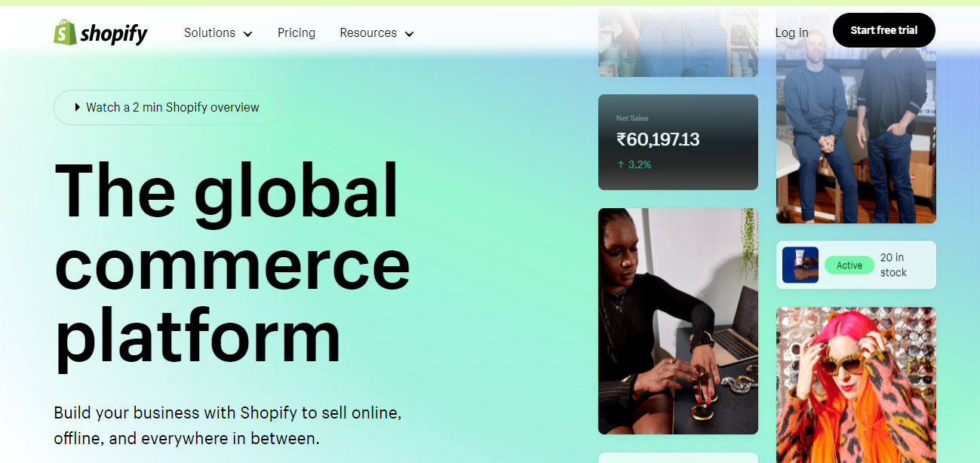Click the photo of woman arranging jewelry
980x463 pixels.
point(678,321)
